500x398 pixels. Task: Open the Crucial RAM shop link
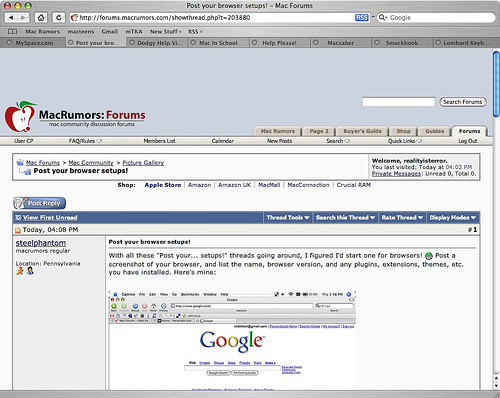(x=354, y=185)
